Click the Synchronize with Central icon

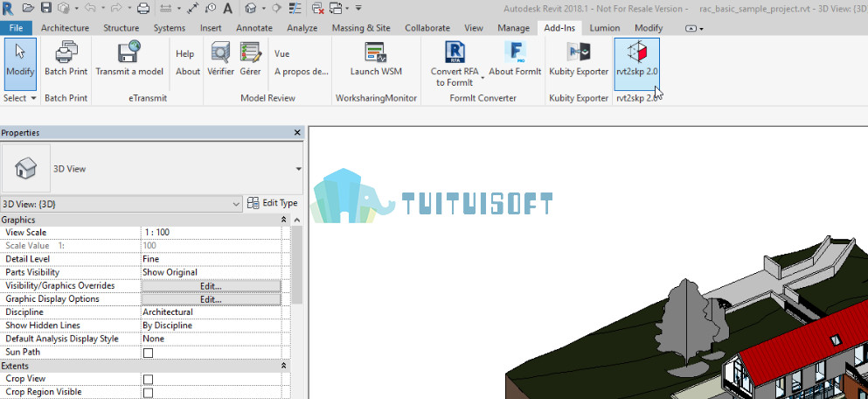coord(64,8)
